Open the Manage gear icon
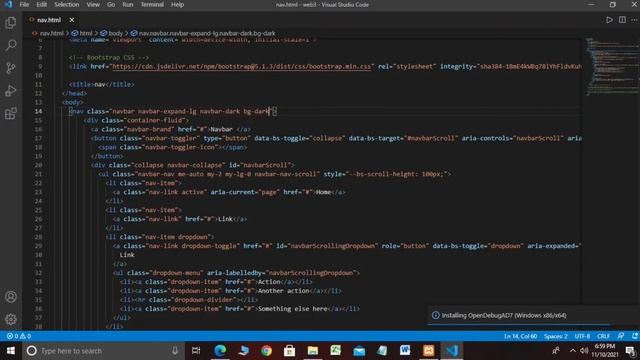Image resolution: width=640 pixels, height=360 pixels. (x=11, y=319)
